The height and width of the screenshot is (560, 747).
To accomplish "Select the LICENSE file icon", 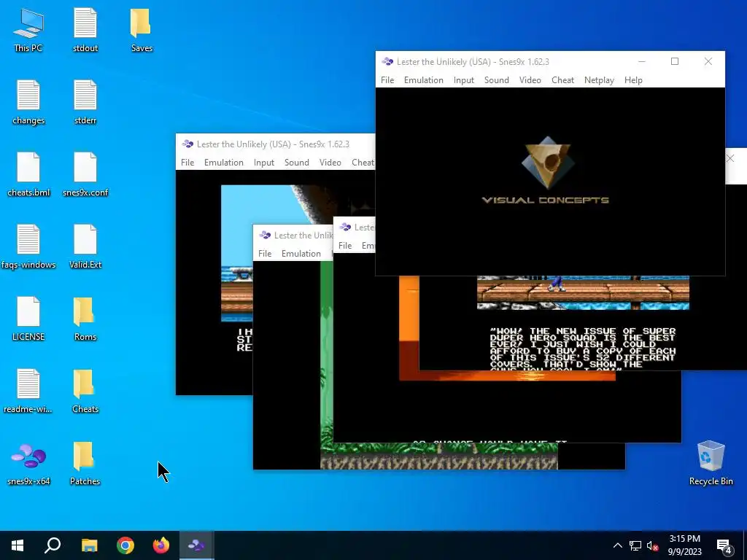I will pos(28,319).
